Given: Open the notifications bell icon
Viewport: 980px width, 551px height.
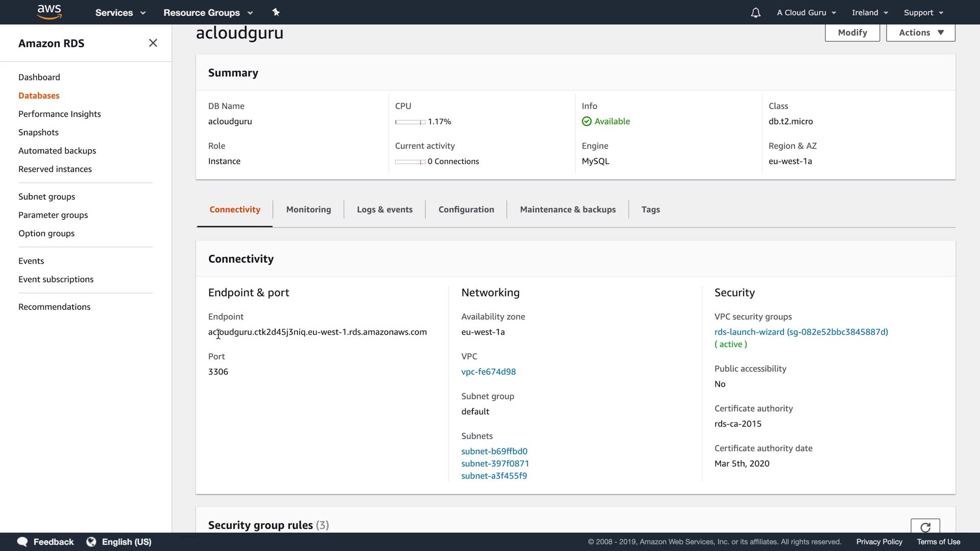Looking at the screenshot, I should coord(755,13).
